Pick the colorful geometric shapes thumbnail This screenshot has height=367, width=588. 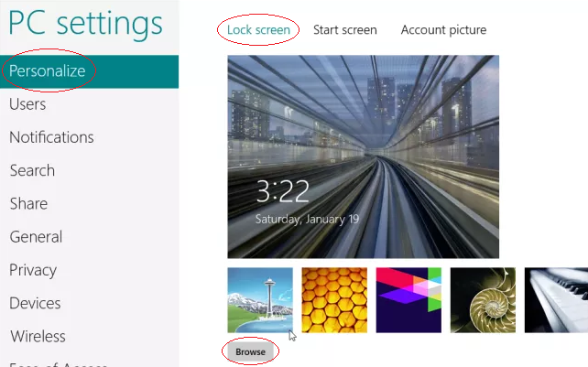pos(408,300)
